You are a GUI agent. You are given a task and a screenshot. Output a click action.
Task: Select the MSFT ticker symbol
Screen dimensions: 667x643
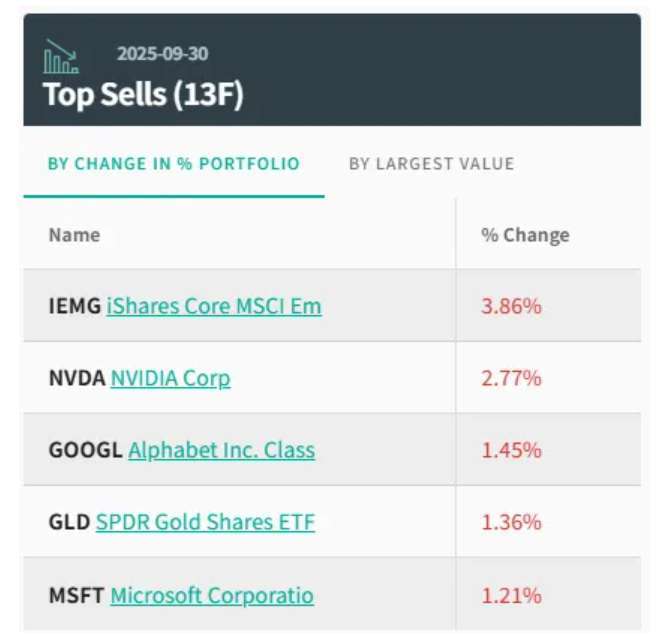(x=77, y=596)
